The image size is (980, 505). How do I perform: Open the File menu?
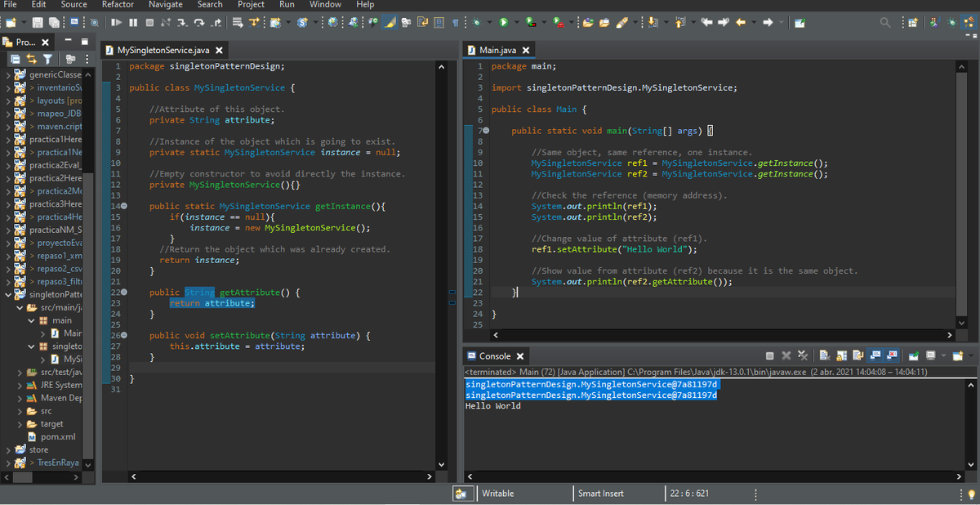tap(11, 4)
